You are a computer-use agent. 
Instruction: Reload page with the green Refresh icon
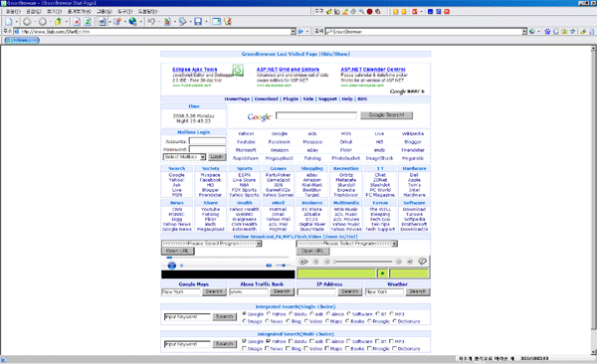88,22
